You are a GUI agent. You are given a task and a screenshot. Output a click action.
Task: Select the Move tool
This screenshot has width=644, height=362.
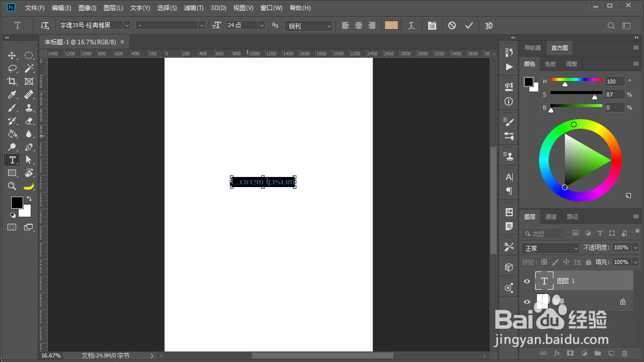12,55
